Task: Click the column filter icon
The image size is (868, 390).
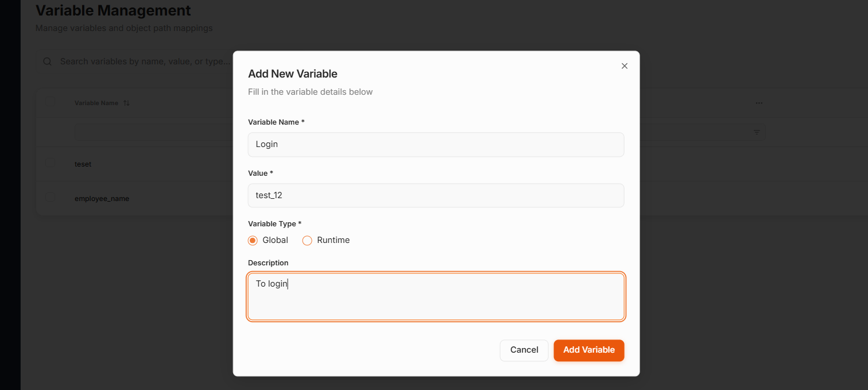Action: (x=757, y=133)
